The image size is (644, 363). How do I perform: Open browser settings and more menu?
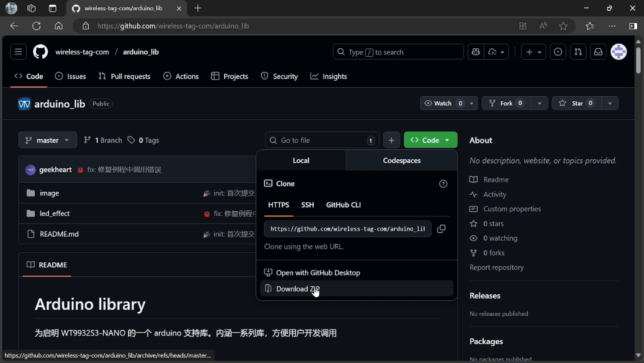(x=612, y=26)
